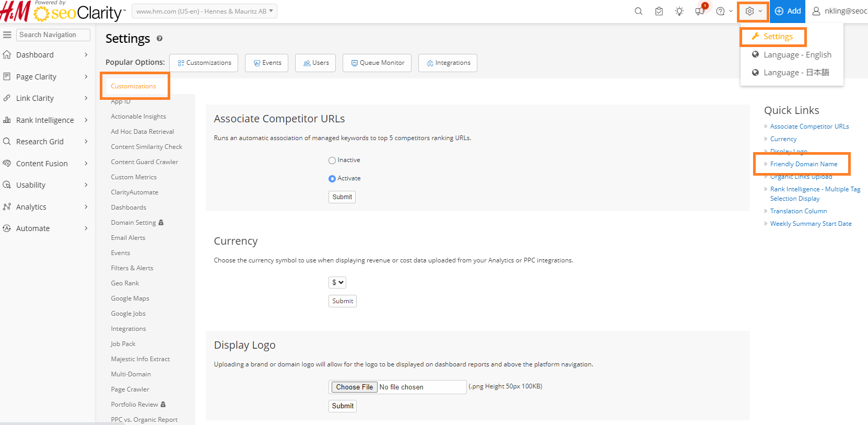Click the help question mark icon in header
Image resolution: width=868 pixels, height=425 pixels.
pos(721,11)
